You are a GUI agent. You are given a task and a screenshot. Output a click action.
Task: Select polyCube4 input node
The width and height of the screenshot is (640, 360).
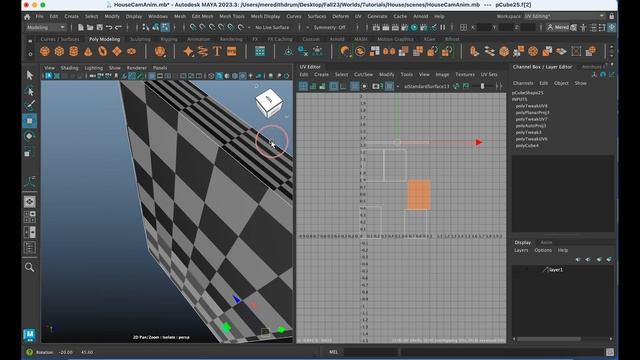click(527, 145)
